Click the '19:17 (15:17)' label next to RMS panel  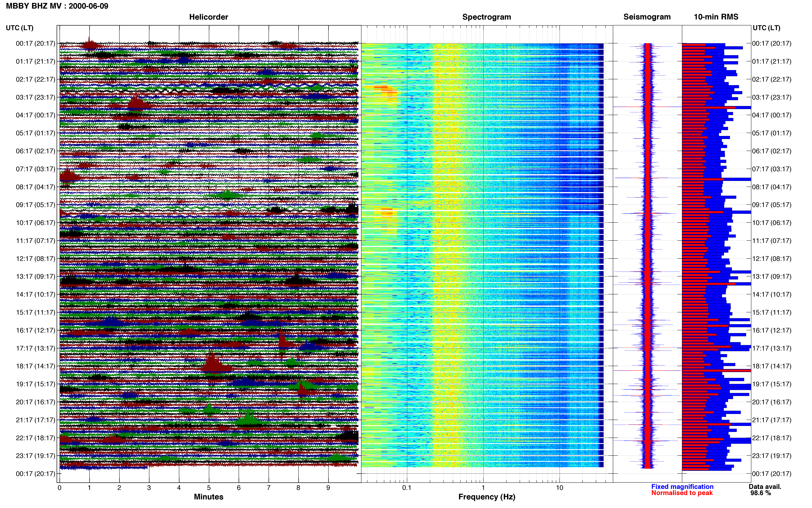[x=772, y=384]
